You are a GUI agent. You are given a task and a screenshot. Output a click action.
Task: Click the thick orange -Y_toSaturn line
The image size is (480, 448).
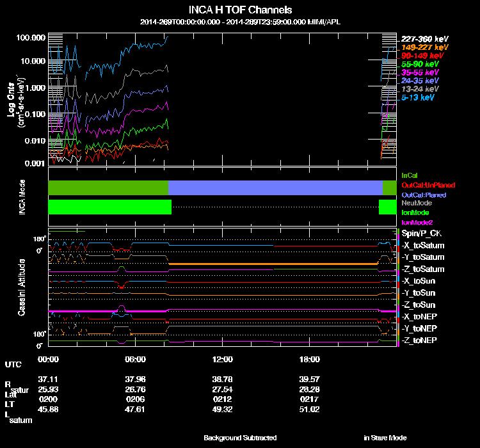[273, 264]
